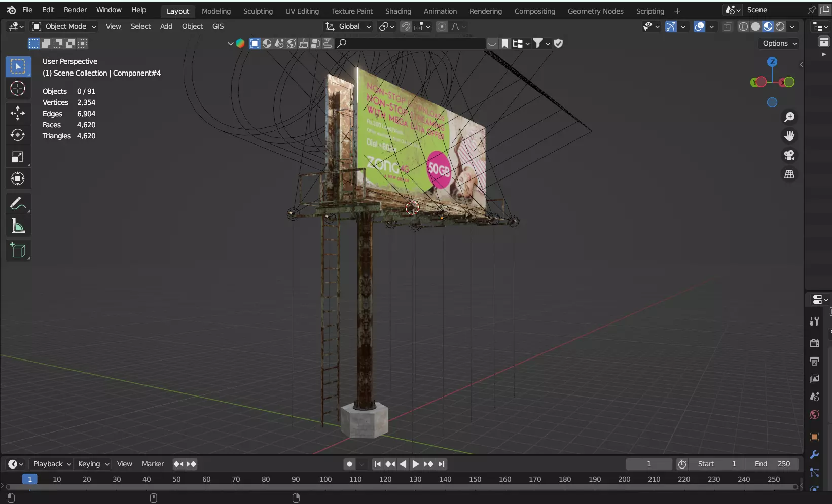Screen dimensions: 832x504
Task: Open the Global transform orientation dropdown
Action: (348, 26)
